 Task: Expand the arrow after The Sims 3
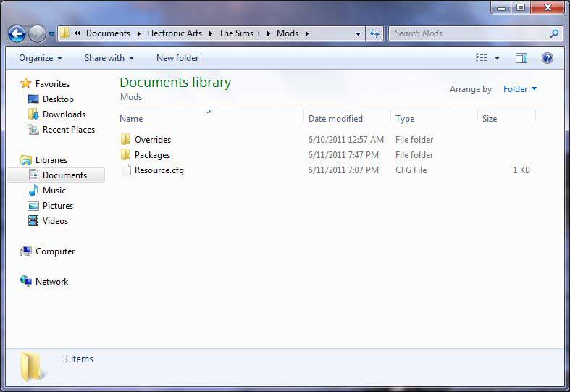click(269, 33)
